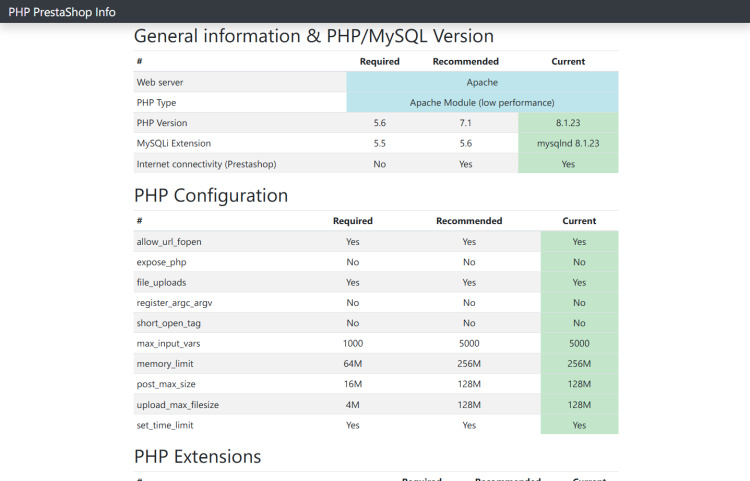Select the set_time_limit setting label
This screenshot has width=750, height=481.
pyautogui.click(x=164, y=425)
